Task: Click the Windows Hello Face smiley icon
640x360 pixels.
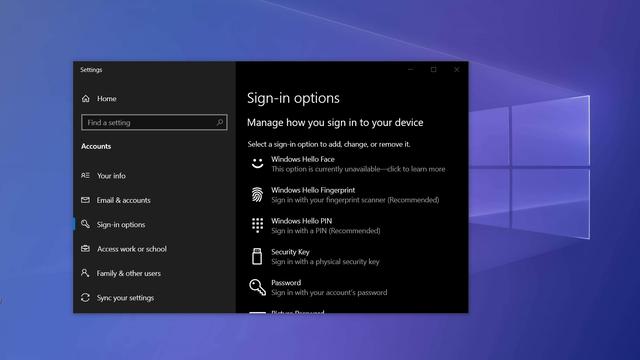Action: point(257,164)
